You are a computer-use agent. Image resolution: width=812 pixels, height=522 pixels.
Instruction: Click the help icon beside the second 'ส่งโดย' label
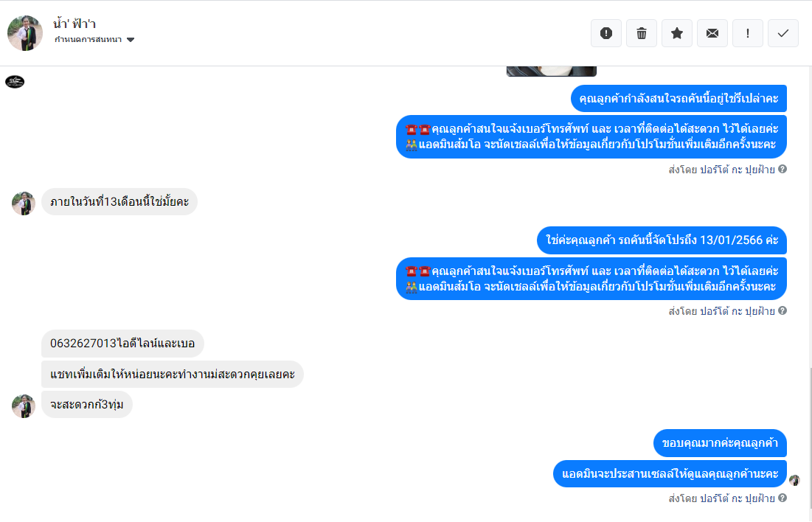tap(782, 310)
